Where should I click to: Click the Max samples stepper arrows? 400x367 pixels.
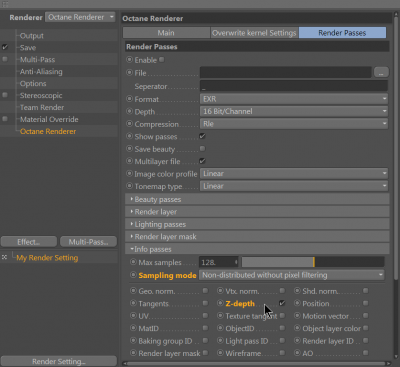click(236, 262)
